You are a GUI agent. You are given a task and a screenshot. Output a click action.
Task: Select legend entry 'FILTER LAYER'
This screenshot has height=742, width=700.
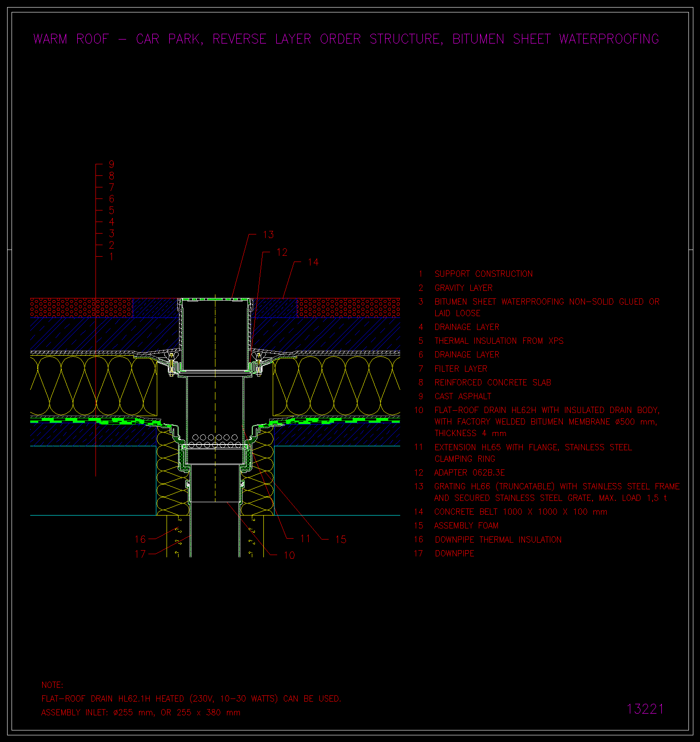pos(461,369)
